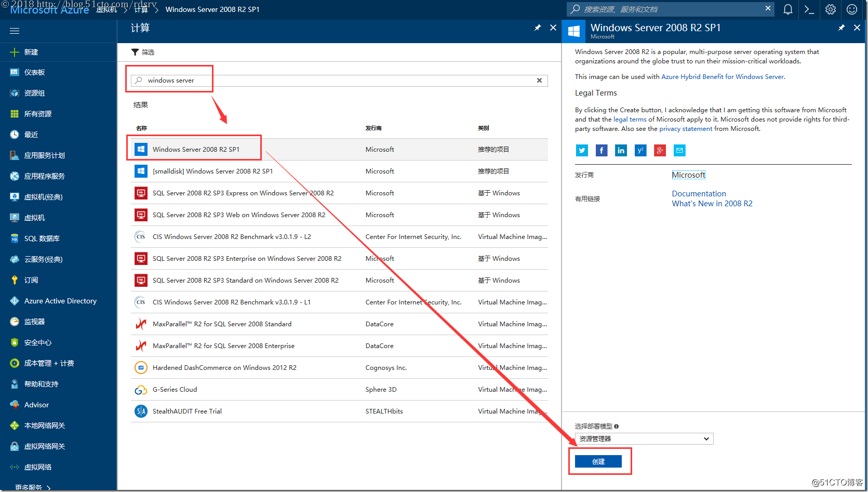Select CIS Benchmark v3.0.1.9 - L2 row
The image size is (868, 492).
[339, 237]
